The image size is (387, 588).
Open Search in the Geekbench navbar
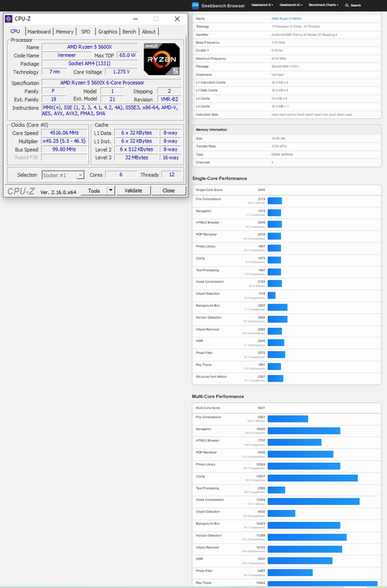(x=353, y=5)
